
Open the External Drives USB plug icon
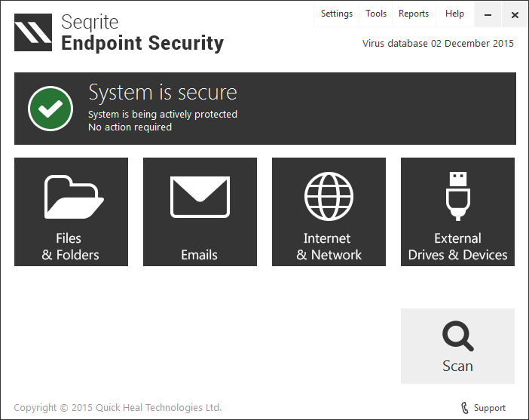(457, 196)
